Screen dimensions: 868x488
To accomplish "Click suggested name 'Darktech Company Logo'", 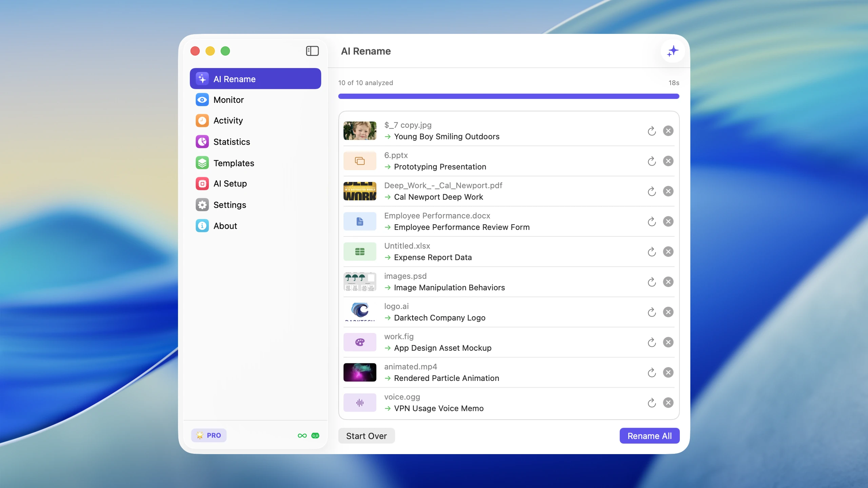I will 439,318.
